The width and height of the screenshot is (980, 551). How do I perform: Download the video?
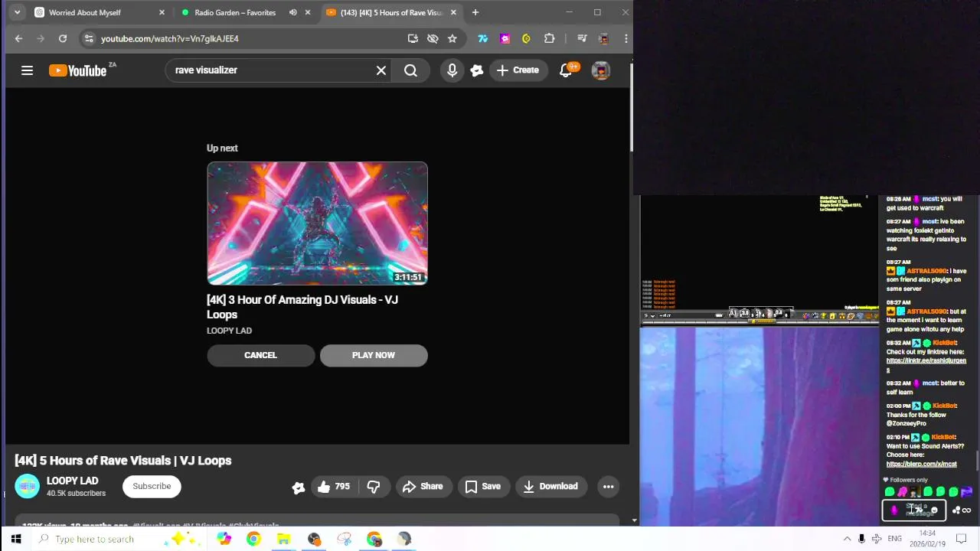pos(550,486)
